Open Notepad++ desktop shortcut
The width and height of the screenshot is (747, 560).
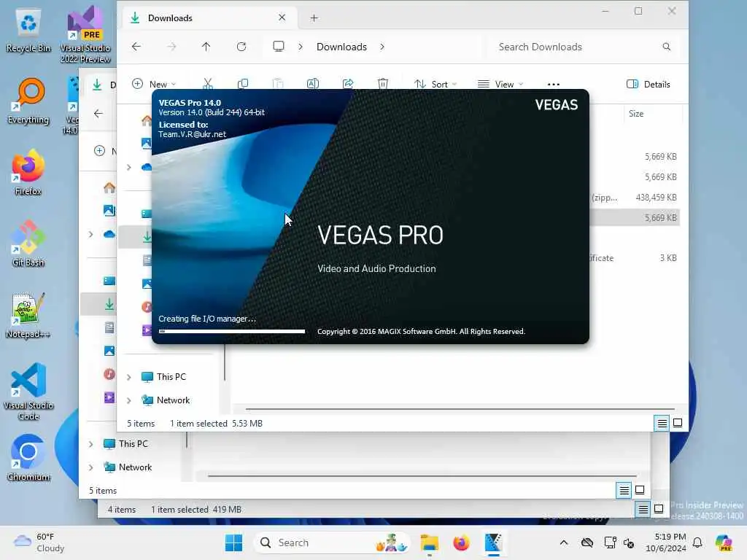tap(28, 315)
